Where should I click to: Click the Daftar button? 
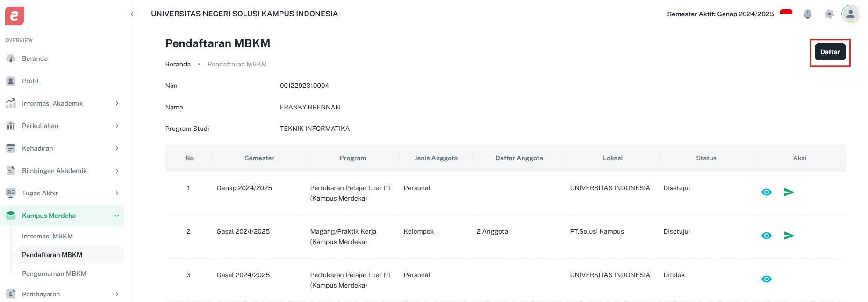tap(830, 52)
